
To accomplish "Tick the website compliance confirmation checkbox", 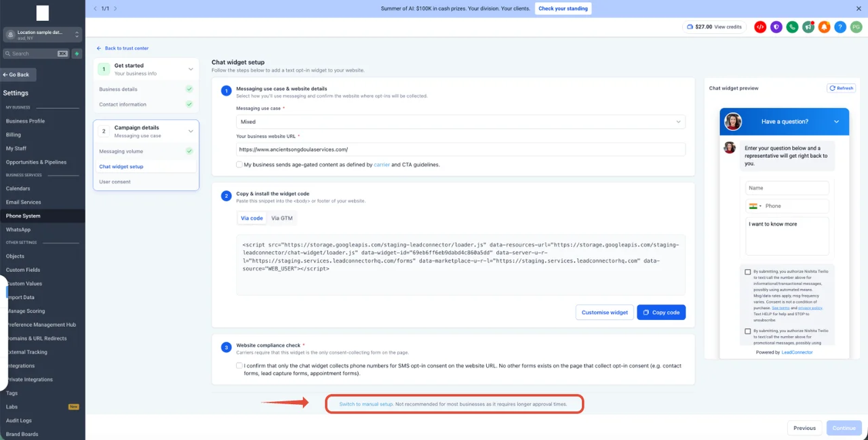I will [239, 365].
